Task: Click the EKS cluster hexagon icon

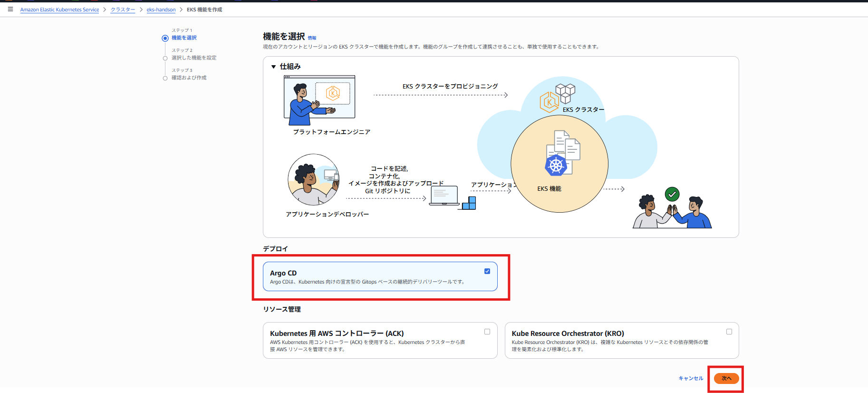Action: (549, 102)
